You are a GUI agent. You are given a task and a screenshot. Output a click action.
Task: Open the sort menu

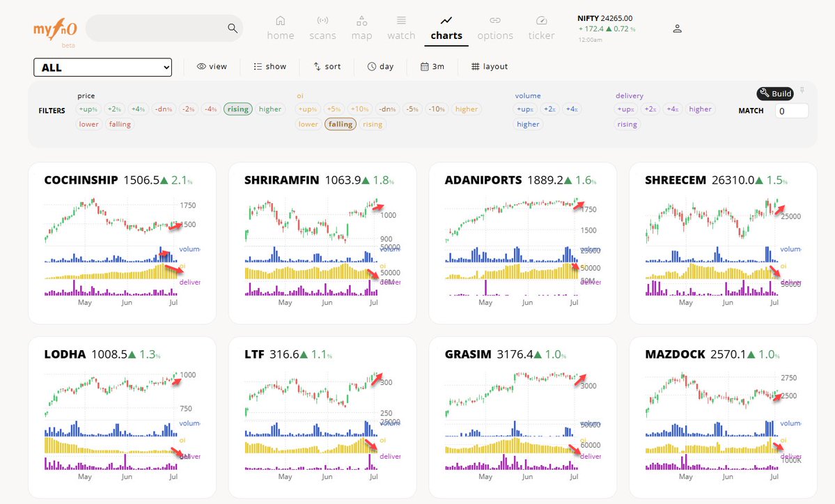point(327,67)
